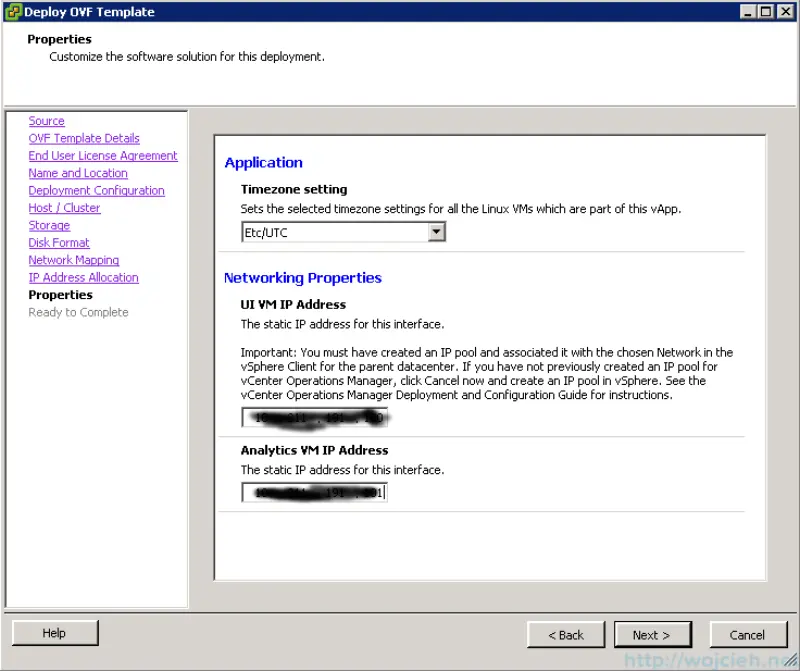Viewport: 800px width, 671px height.
Task: Open the Help dialog
Action: 54,632
